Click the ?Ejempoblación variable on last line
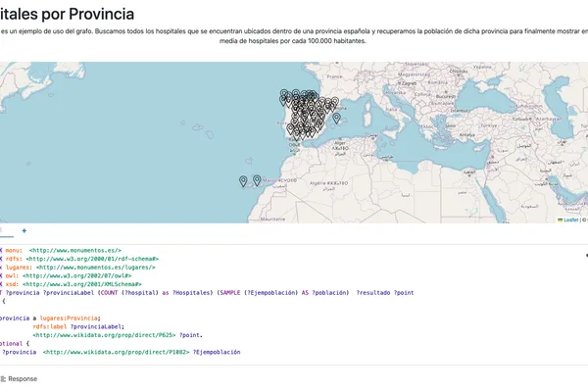Image resolution: width=588 pixels, height=392 pixels. 217,352
